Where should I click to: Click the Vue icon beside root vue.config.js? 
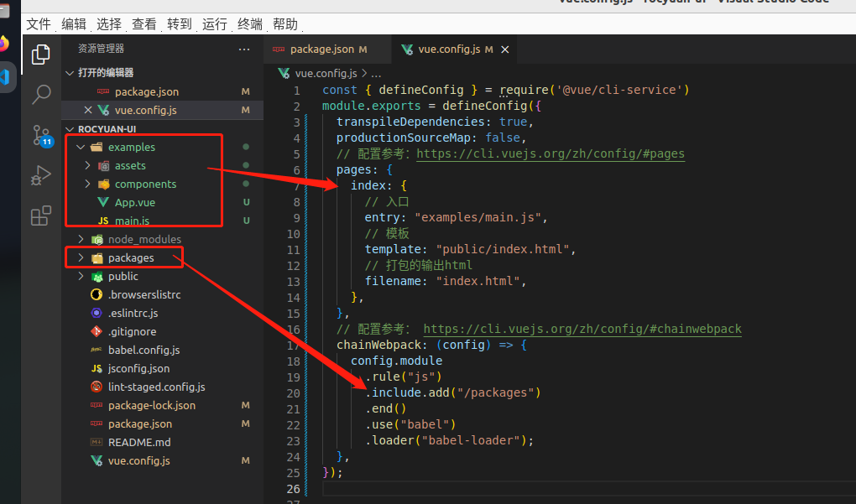pos(97,460)
